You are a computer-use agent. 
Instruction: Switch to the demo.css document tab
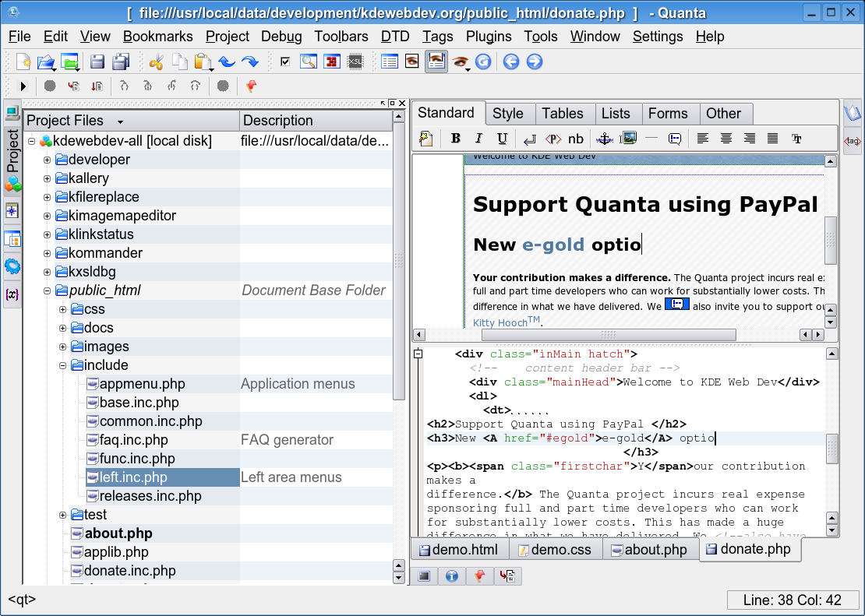pyautogui.click(x=555, y=550)
